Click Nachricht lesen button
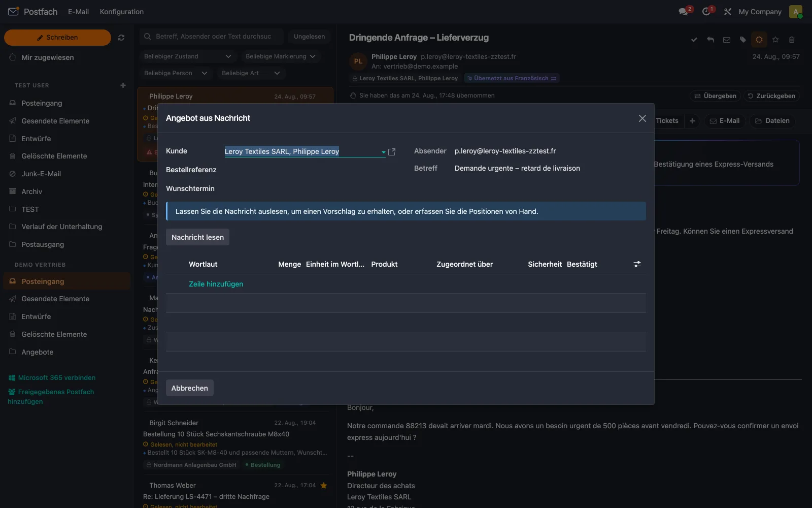 tap(197, 237)
